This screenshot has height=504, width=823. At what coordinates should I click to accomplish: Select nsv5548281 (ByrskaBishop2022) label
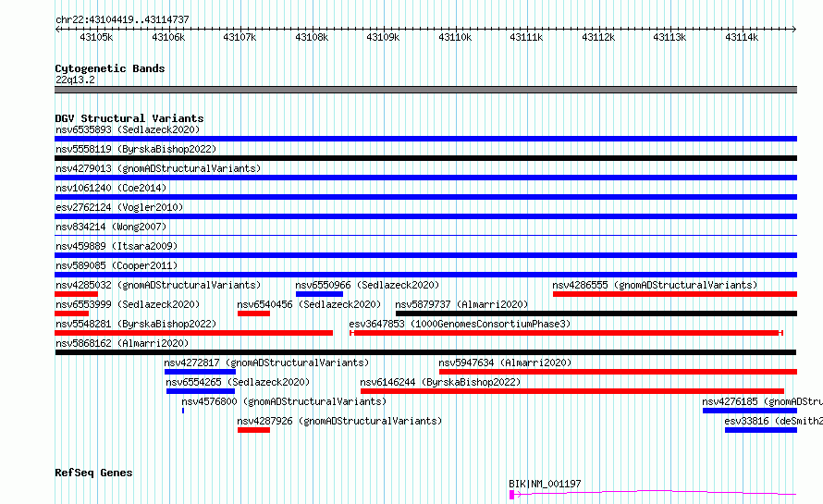[x=136, y=324]
